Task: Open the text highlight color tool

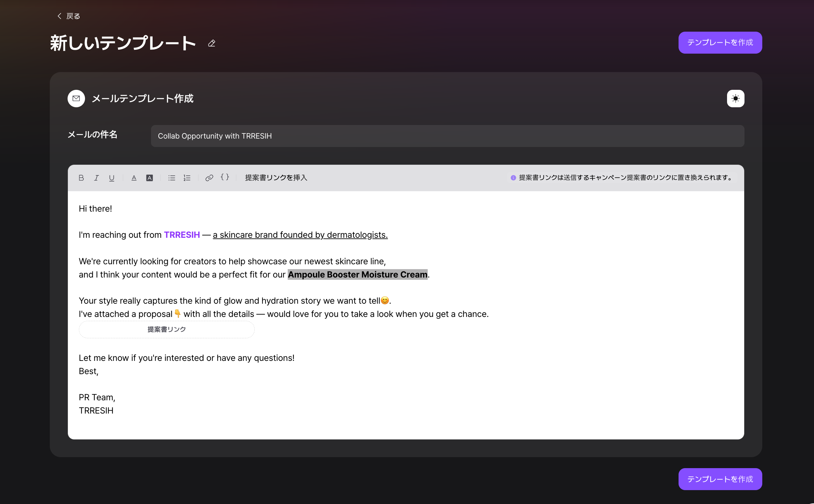Action: (149, 178)
